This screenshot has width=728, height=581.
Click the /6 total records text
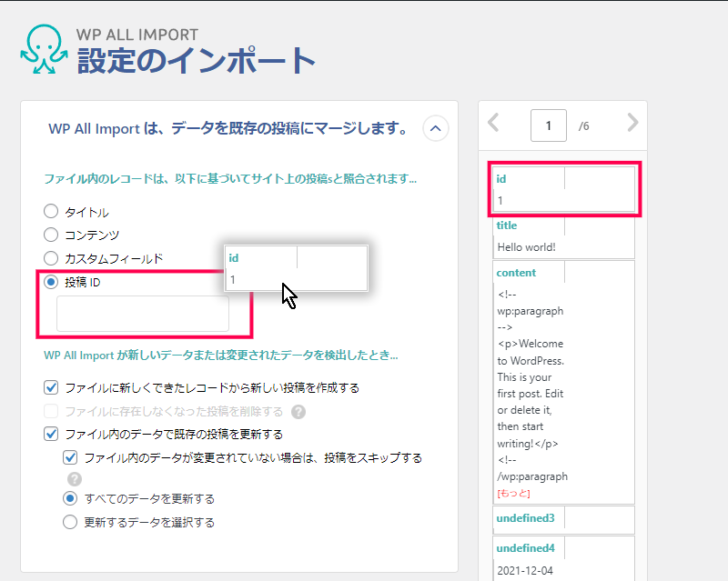click(583, 126)
